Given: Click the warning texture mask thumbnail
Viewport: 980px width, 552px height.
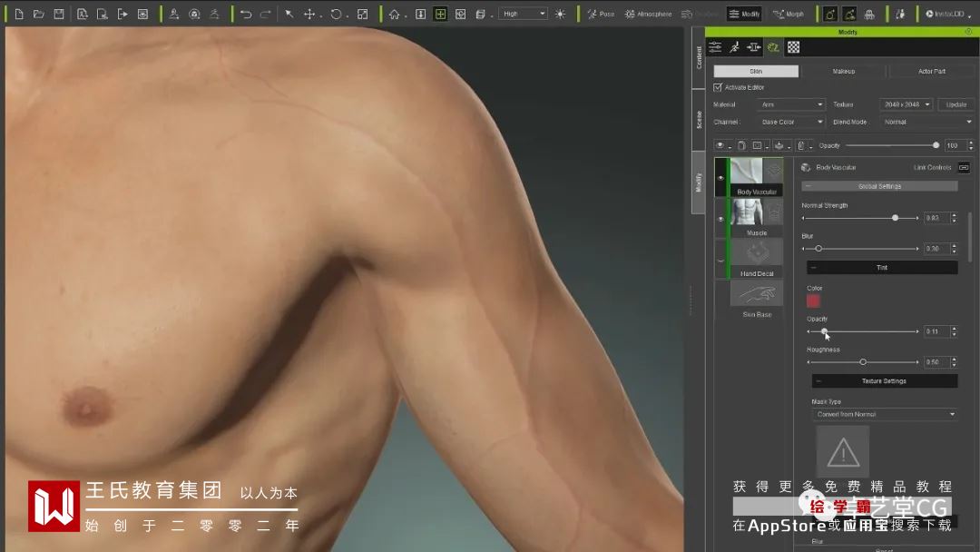Looking at the screenshot, I should tap(842, 452).
